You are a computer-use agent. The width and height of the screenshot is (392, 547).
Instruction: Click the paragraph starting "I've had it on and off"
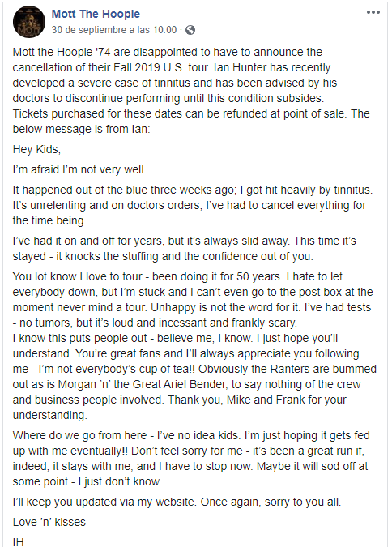pos(184,249)
